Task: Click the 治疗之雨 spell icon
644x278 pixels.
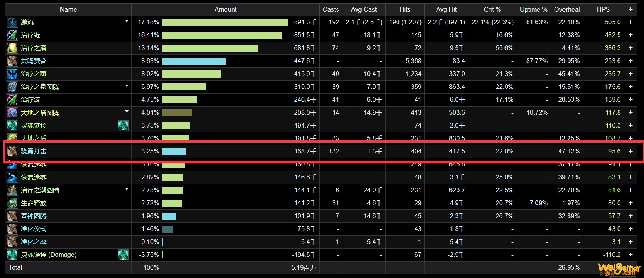Action: (13, 74)
